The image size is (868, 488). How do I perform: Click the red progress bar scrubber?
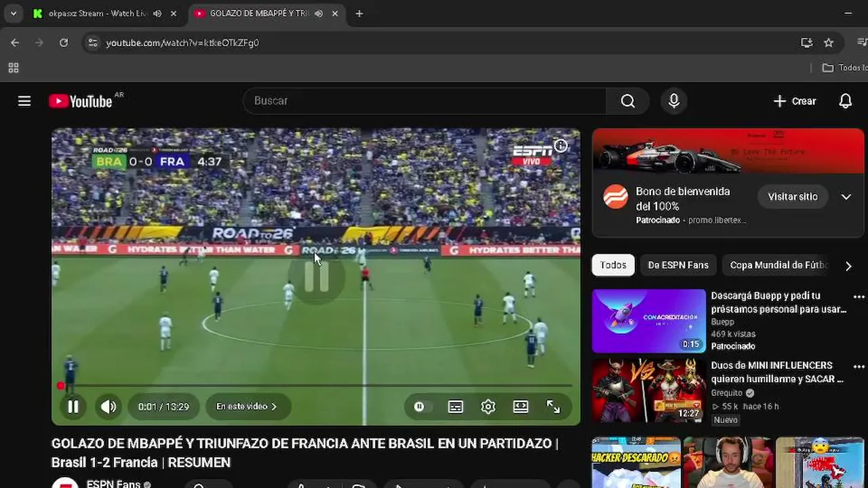pos(61,386)
